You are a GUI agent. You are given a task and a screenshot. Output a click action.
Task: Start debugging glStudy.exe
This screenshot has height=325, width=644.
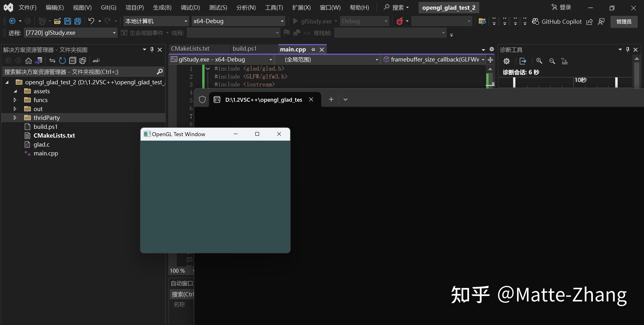tap(296, 21)
